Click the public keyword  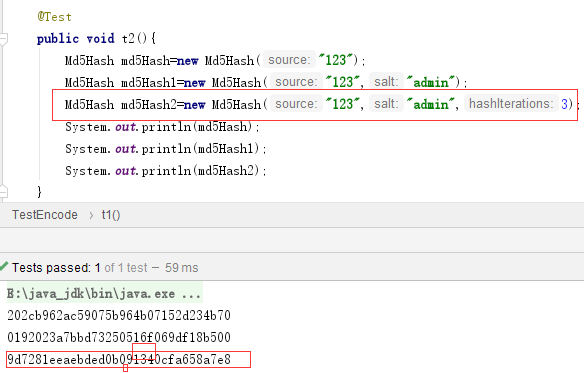click(x=58, y=39)
